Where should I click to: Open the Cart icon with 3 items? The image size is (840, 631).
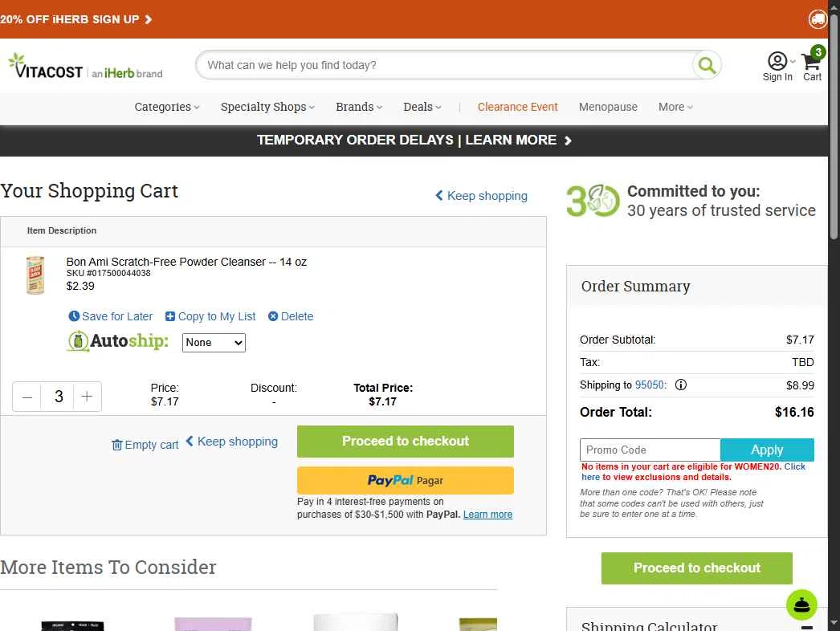(x=813, y=64)
